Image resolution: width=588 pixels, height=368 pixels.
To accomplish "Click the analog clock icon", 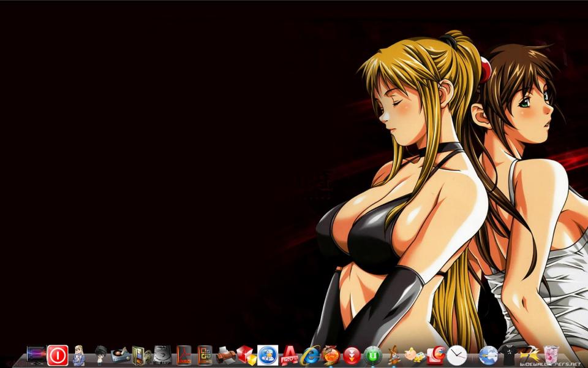I will [x=457, y=355].
